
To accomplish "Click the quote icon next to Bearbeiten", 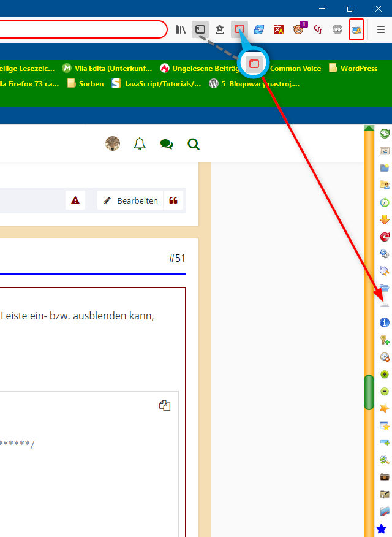I will [x=173, y=200].
